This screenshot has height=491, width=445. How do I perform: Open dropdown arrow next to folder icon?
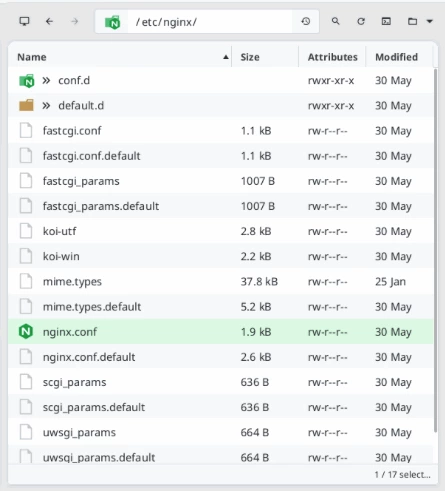[x=430, y=22]
